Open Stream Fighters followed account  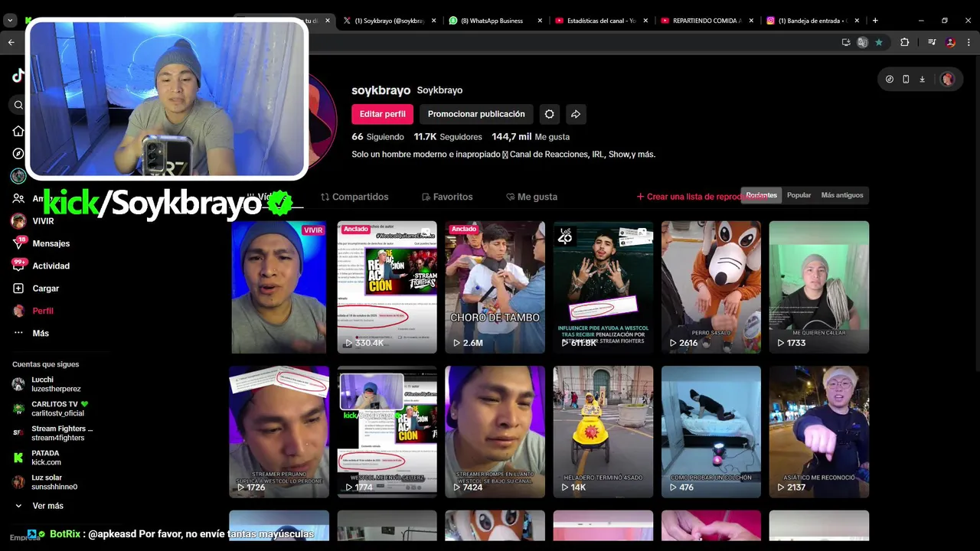pyautogui.click(x=54, y=433)
